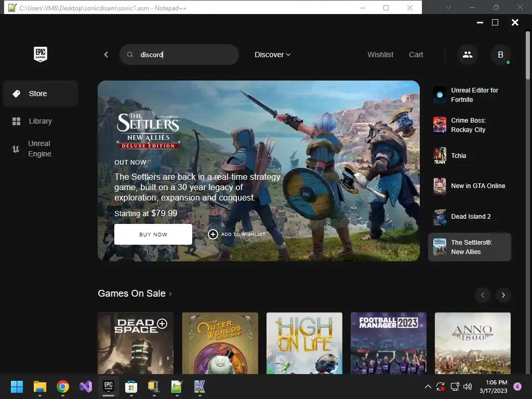Open the Cart page

[416, 55]
